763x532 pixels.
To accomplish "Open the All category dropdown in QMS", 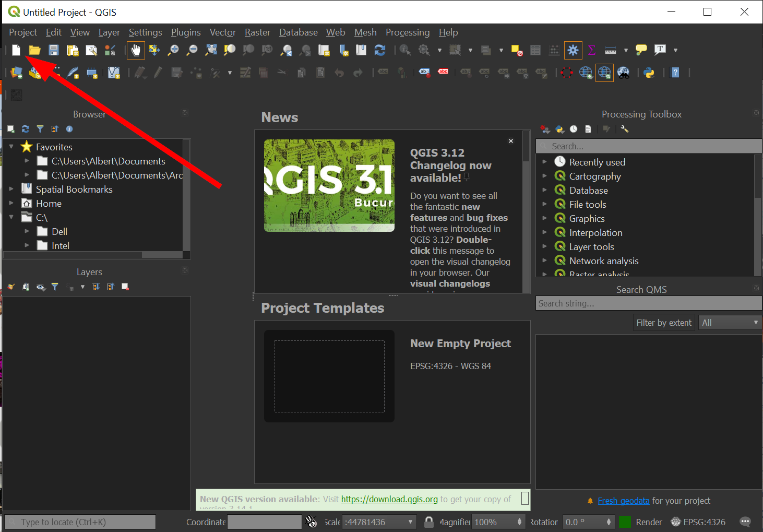I will [x=730, y=323].
